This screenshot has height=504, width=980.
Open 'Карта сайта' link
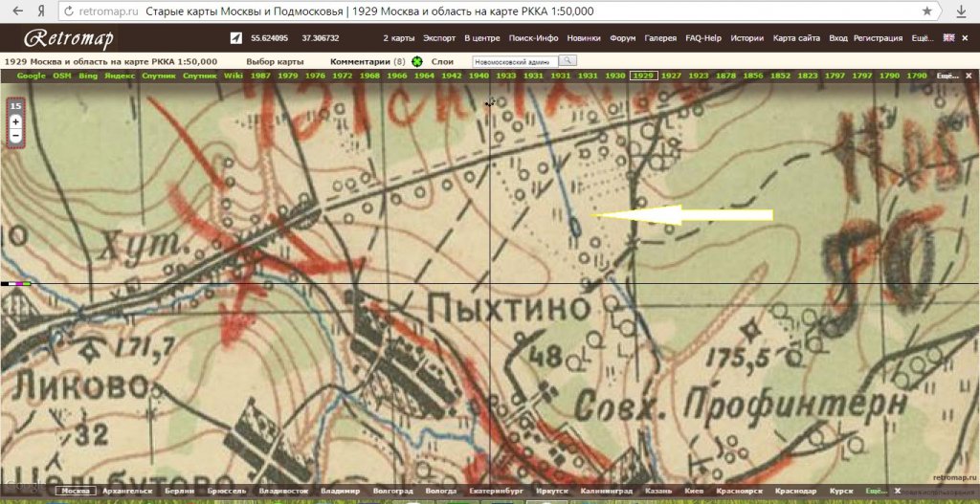(796, 38)
